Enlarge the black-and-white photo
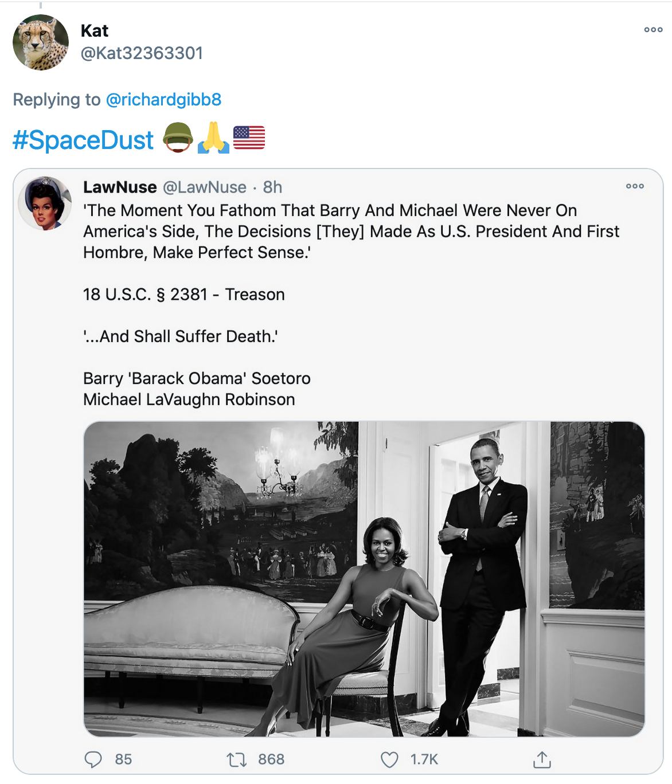Image resolution: width=672 pixels, height=784 pixels. 364,579
